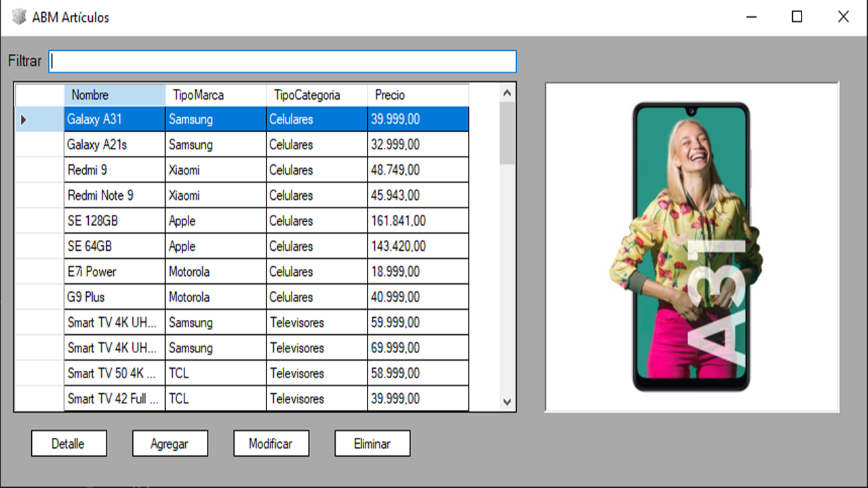Select the SE 128GB cell
This screenshot has width=868, height=488.
point(115,221)
